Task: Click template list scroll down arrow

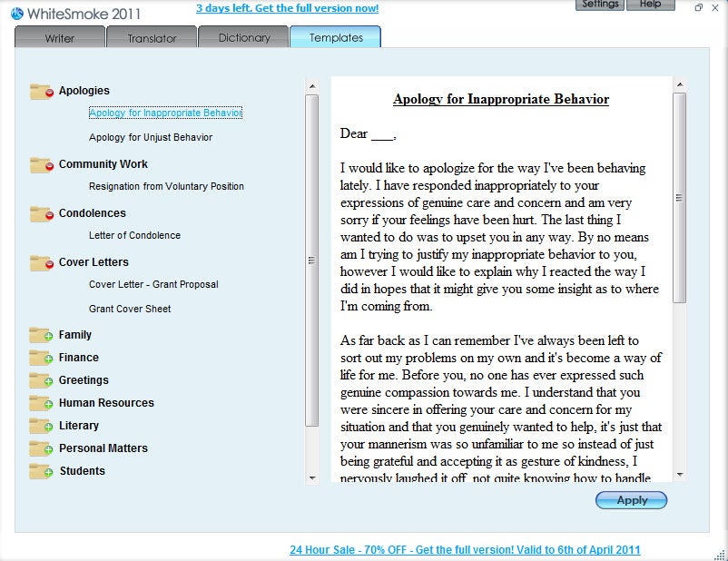Action: pos(312,477)
